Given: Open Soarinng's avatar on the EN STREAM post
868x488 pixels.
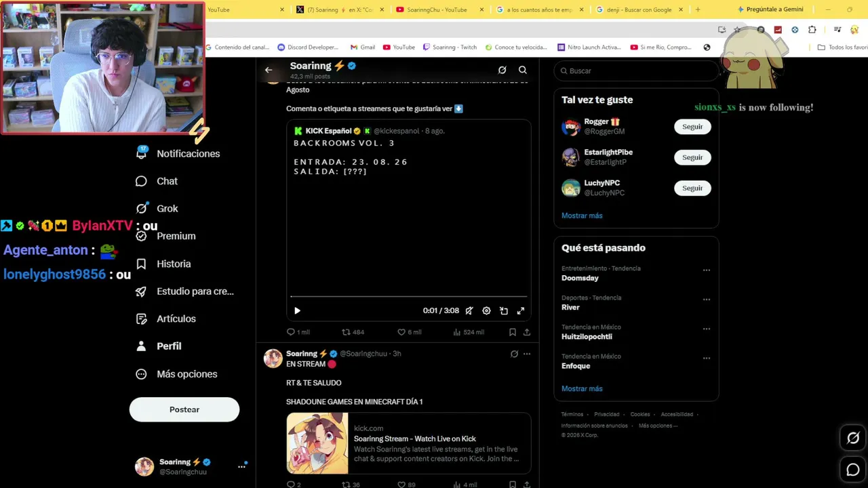Looking at the screenshot, I should (273, 359).
